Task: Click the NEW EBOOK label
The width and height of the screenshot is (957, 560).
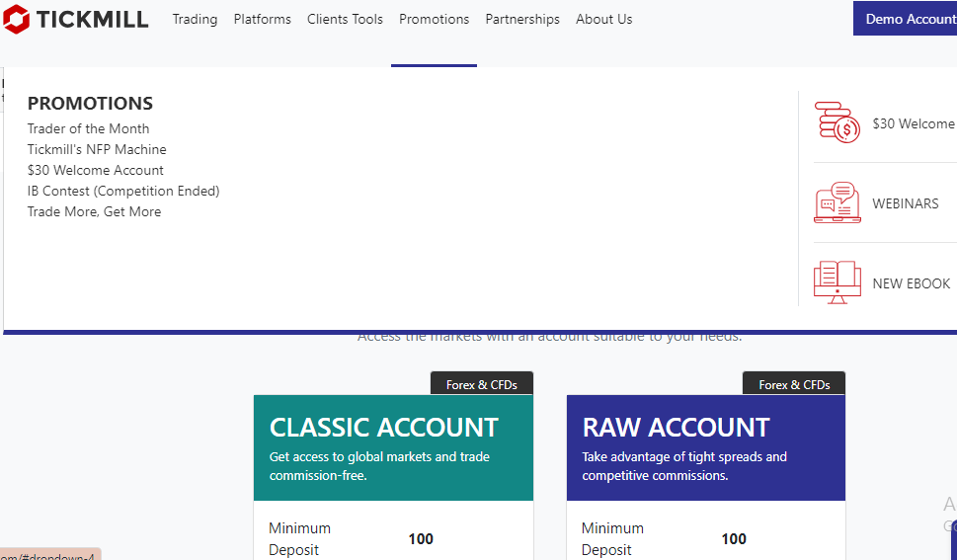Action: (x=912, y=283)
